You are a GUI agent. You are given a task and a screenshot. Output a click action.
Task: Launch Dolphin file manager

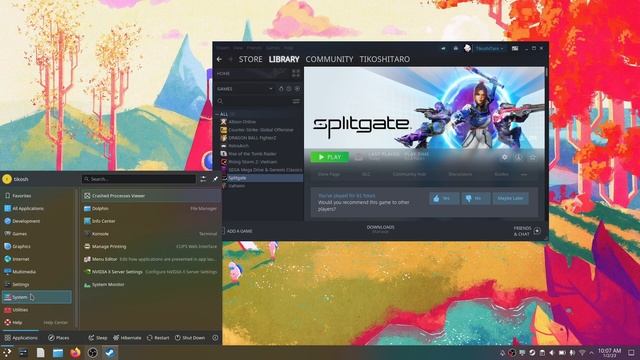pos(151,209)
